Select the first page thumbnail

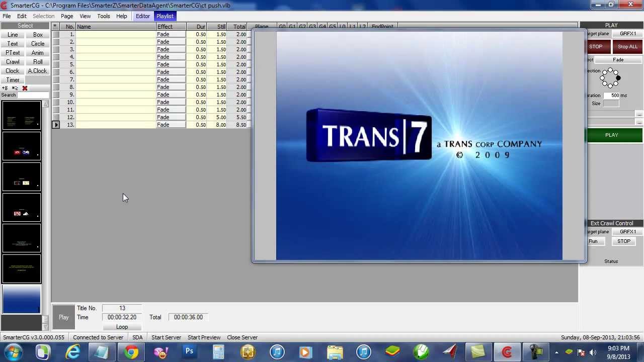coord(21,117)
